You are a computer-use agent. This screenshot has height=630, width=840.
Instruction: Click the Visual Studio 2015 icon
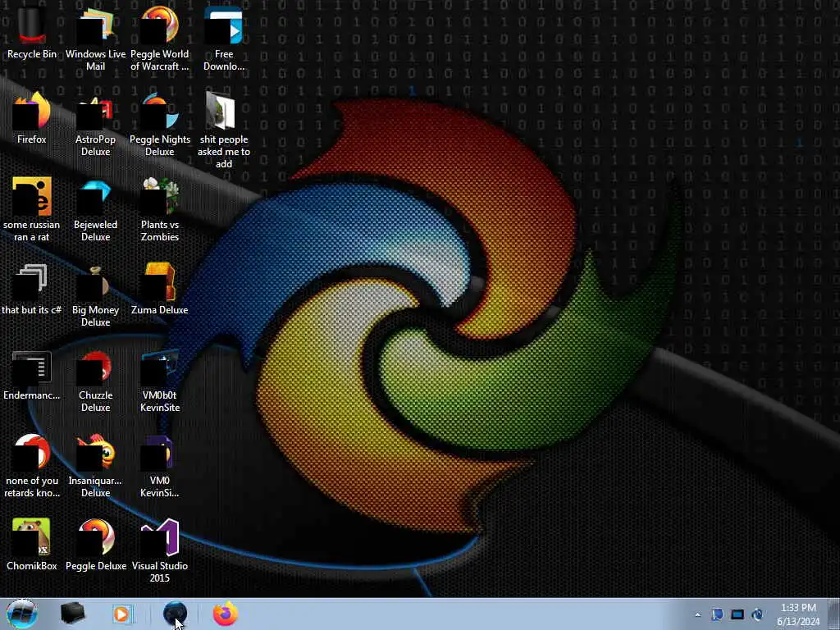160,550
